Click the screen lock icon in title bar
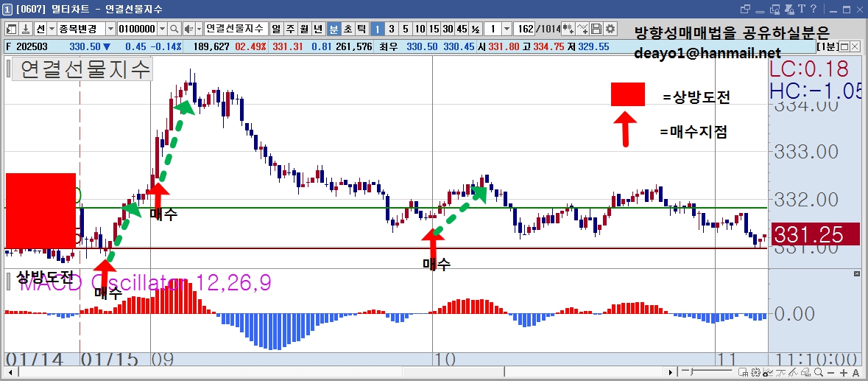 click(x=775, y=10)
